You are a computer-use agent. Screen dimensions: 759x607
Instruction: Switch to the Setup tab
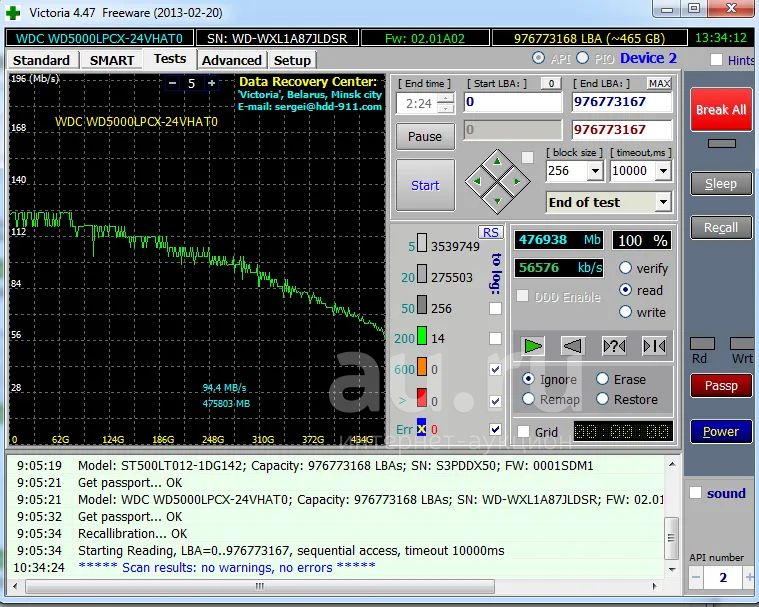click(x=292, y=60)
